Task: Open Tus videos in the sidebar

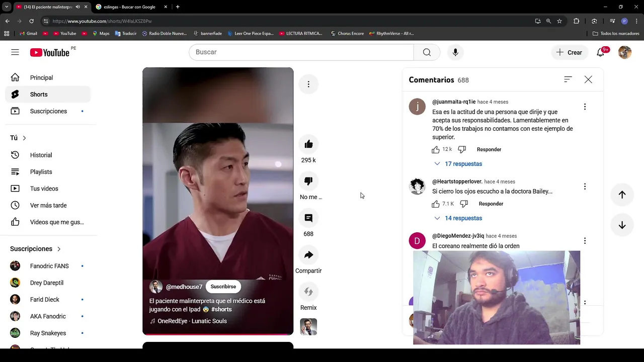Action: tap(48, 189)
